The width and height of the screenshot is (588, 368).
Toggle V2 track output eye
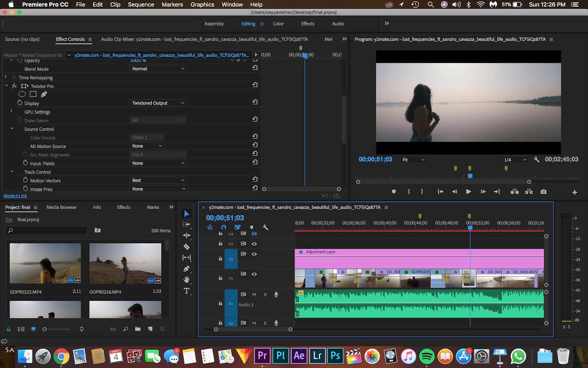pyautogui.click(x=254, y=254)
